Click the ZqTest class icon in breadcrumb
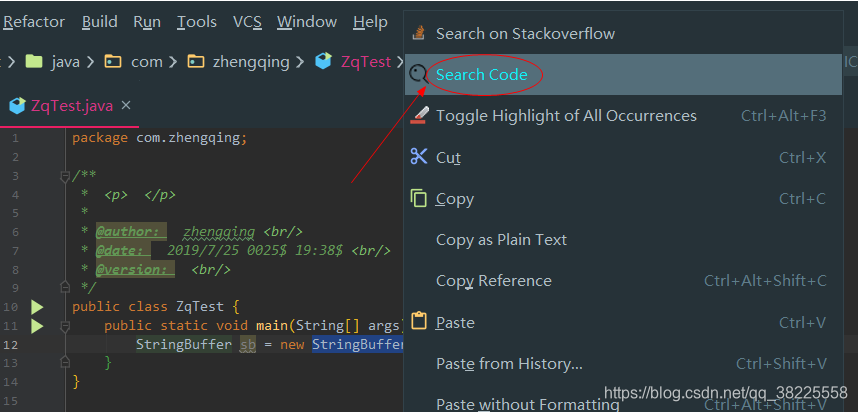This screenshot has height=412, width=858. [x=324, y=61]
